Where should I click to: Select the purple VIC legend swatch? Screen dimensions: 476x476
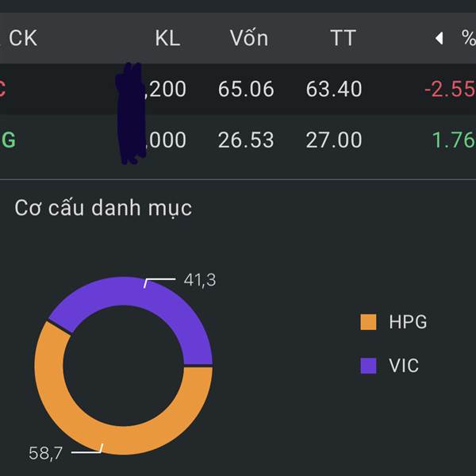coord(368,366)
